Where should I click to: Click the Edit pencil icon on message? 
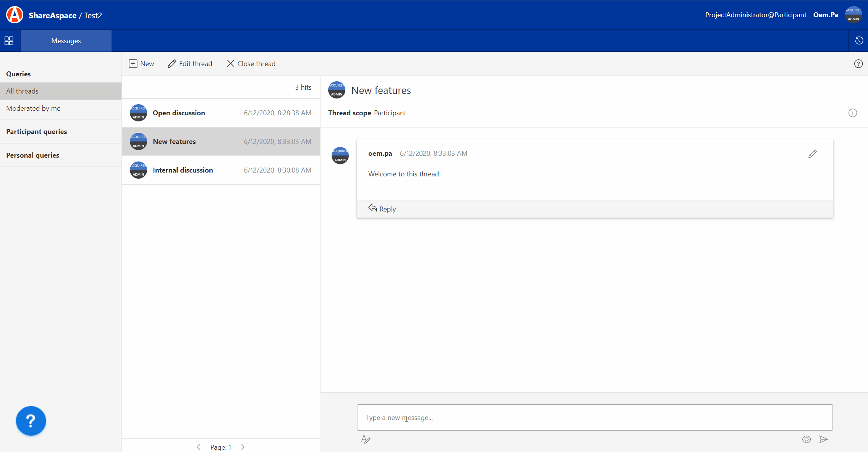(812, 154)
